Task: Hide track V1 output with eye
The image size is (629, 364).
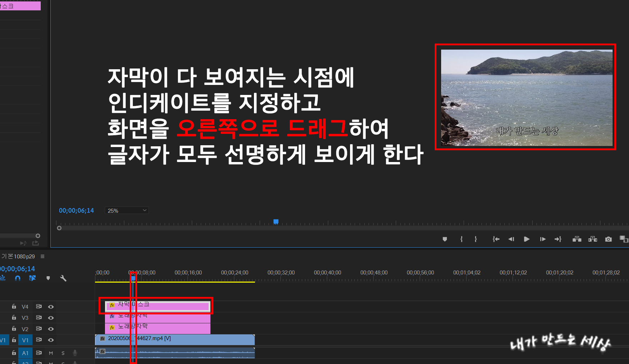Action: pos(51,340)
